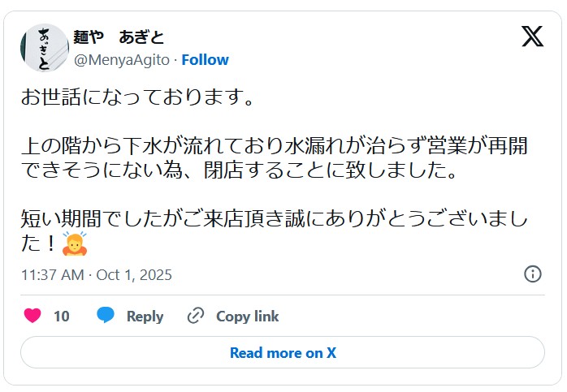Open the @MenyaAgito handle link
The width and height of the screenshot is (567, 392).
[123, 59]
